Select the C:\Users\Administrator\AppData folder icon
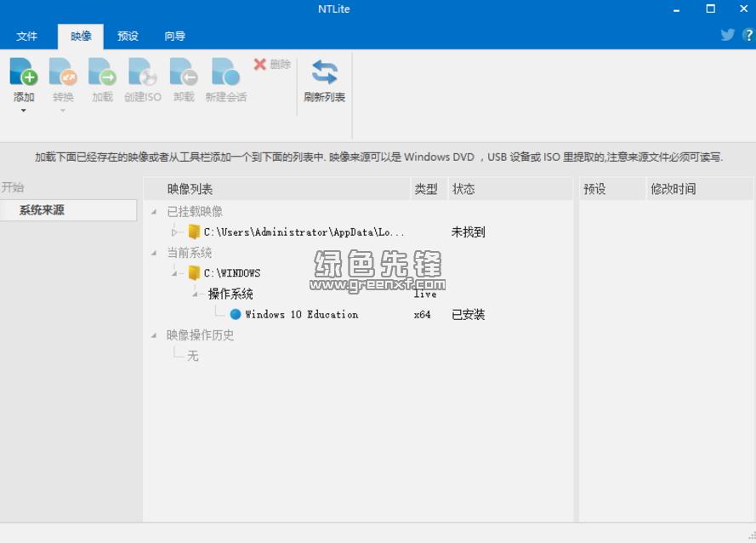 [194, 231]
